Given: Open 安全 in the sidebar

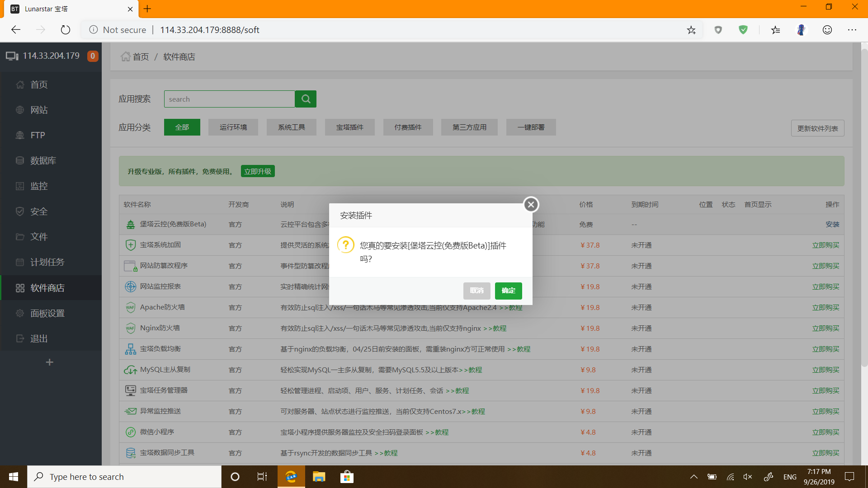Looking at the screenshot, I should (51, 211).
